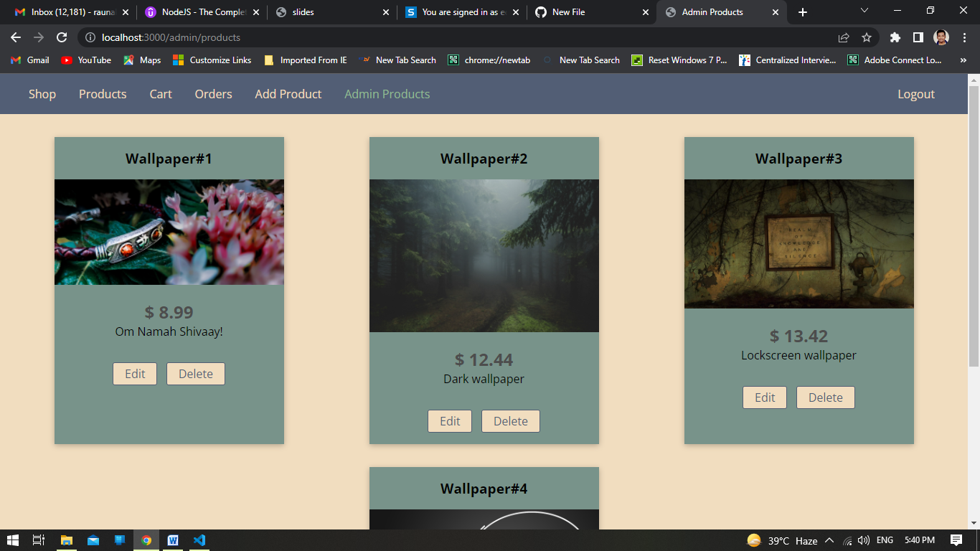Click the back navigation arrow
980x551 pixels.
[x=15, y=37]
